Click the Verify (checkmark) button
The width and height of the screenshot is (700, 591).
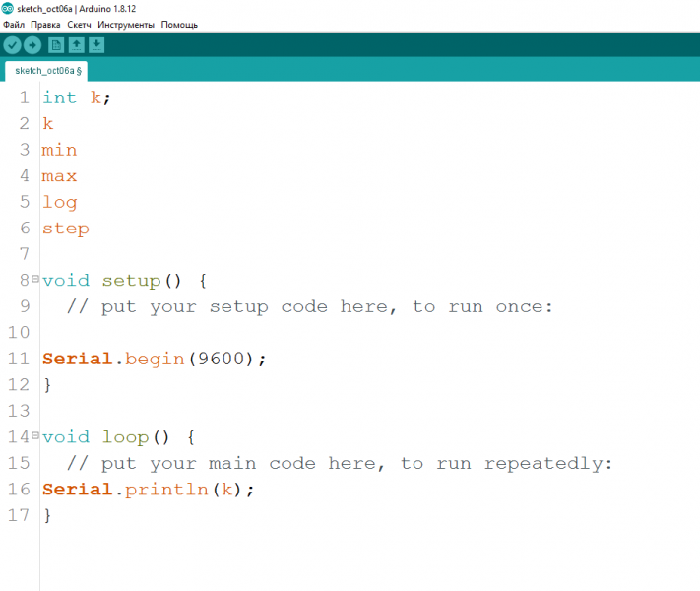coord(12,45)
